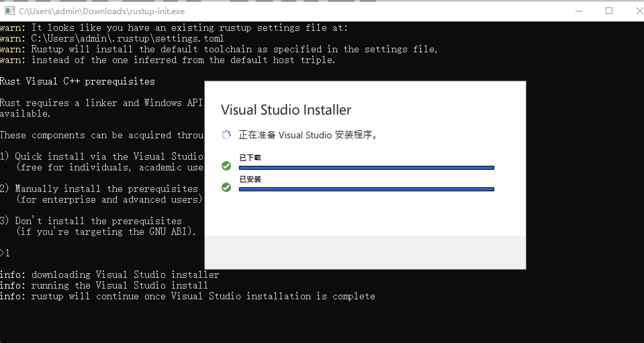Click the green checkmark beside 已安装
This screenshot has width=644, height=343.
[226, 187]
